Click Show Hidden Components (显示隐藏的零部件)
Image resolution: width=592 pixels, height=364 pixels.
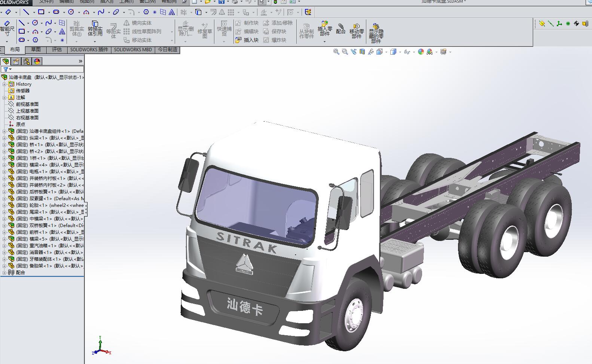pyautogui.click(x=376, y=33)
